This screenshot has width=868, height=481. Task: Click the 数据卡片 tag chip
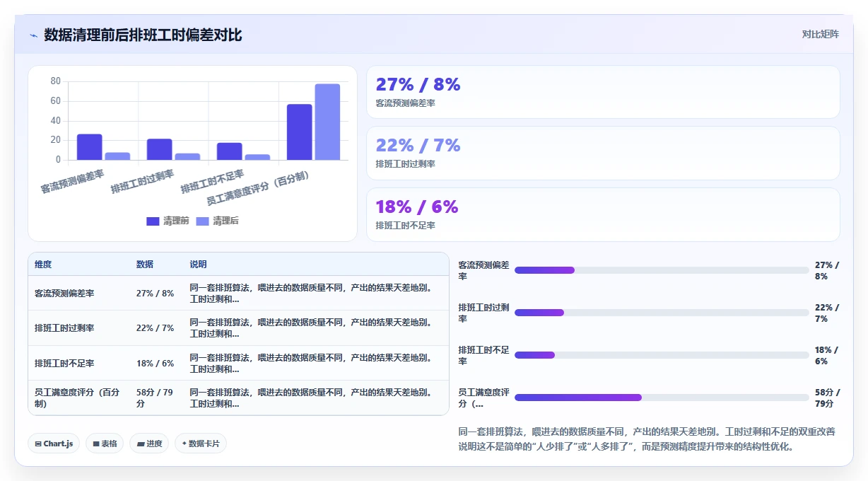pyautogui.click(x=201, y=444)
